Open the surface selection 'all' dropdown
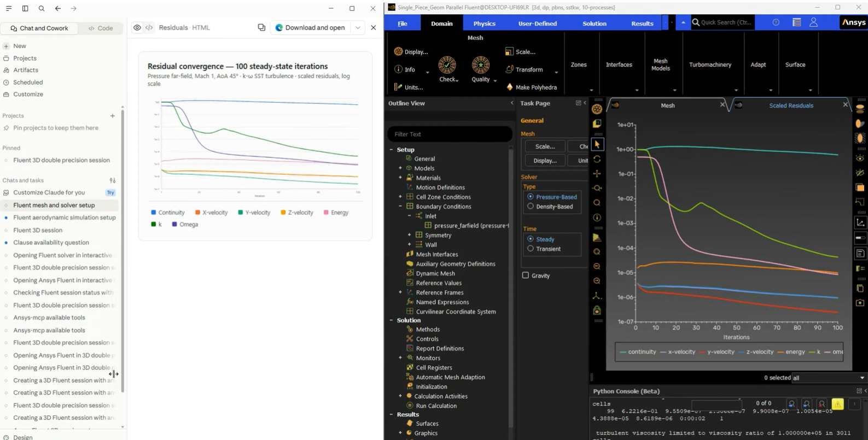 click(x=828, y=378)
